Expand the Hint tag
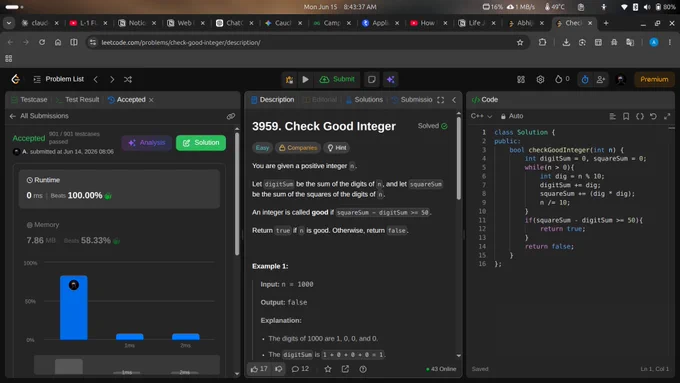Viewport: 680px width, 383px height. click(337, 148)
